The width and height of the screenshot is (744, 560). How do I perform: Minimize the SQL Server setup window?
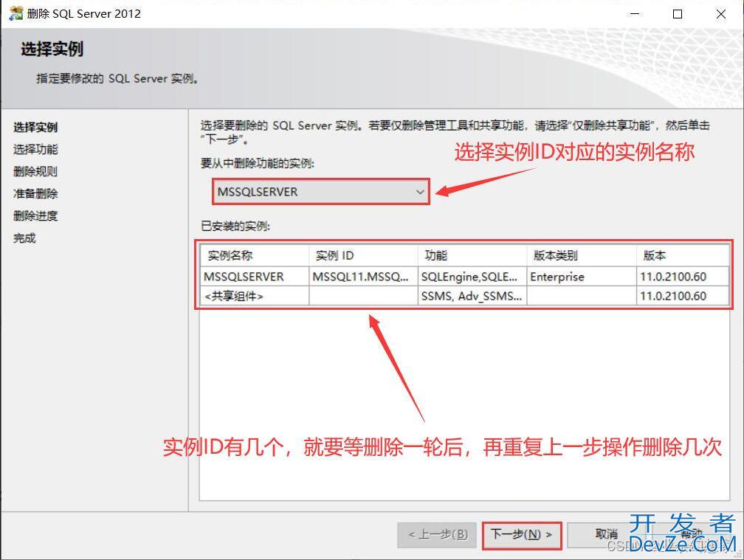pos(635,14)
